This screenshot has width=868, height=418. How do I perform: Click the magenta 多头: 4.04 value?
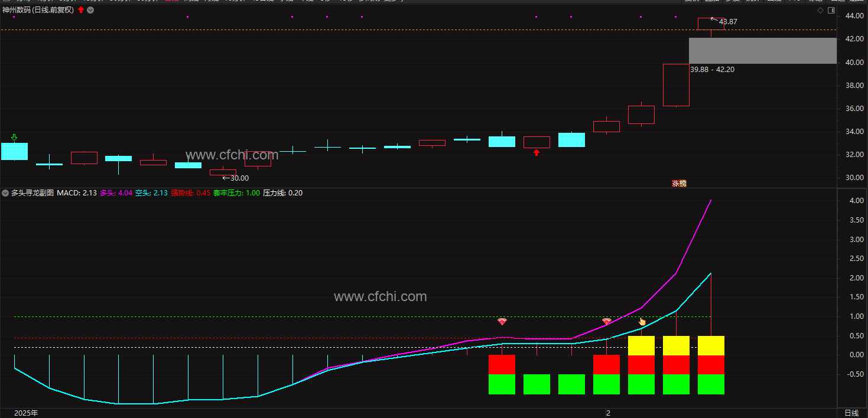[116, 192]
